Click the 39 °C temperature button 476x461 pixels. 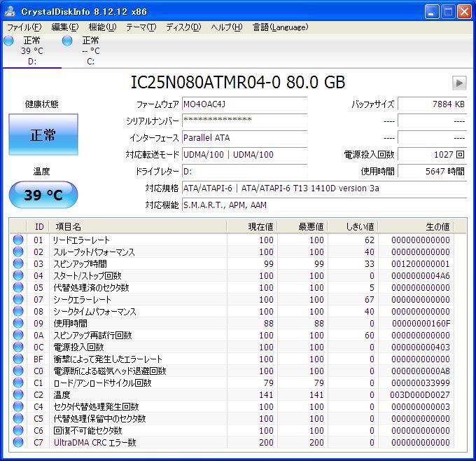click(43, 195)
